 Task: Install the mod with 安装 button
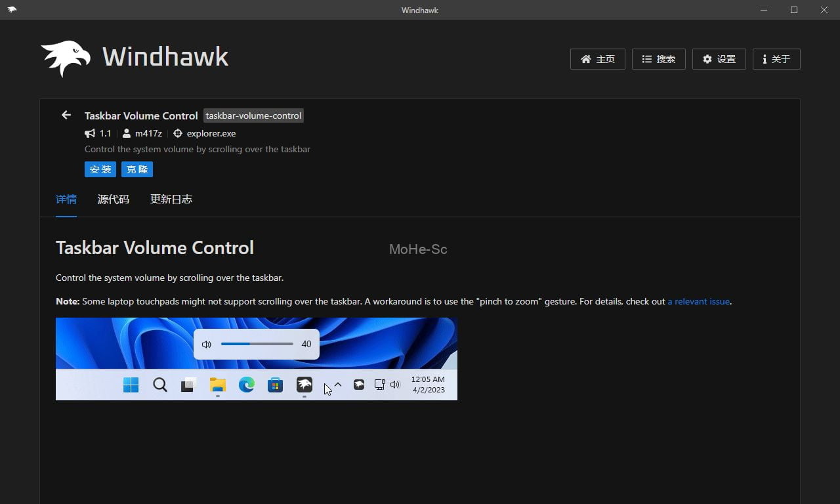click(100, 169)
